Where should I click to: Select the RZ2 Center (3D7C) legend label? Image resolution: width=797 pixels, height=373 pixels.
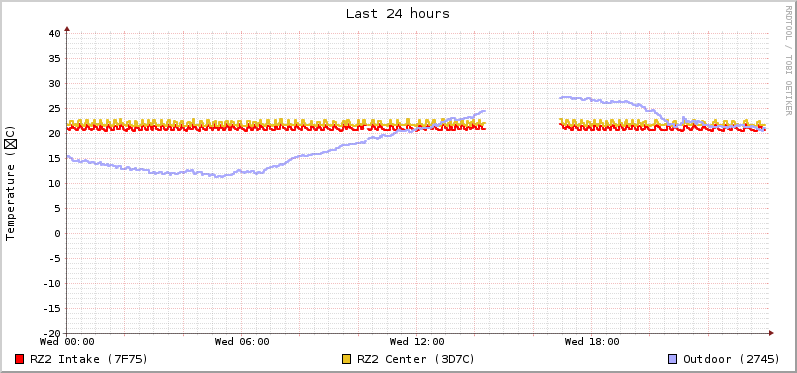pos(416,359)
